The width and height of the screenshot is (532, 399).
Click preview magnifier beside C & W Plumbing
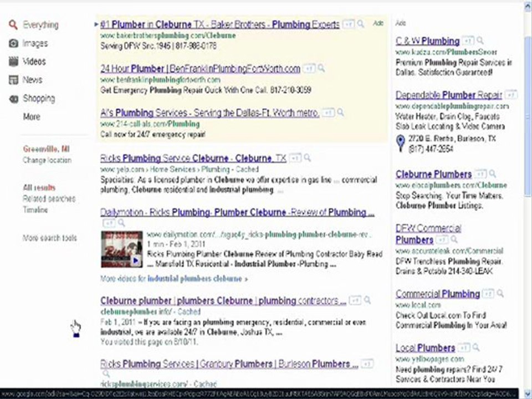coord(480,40)
